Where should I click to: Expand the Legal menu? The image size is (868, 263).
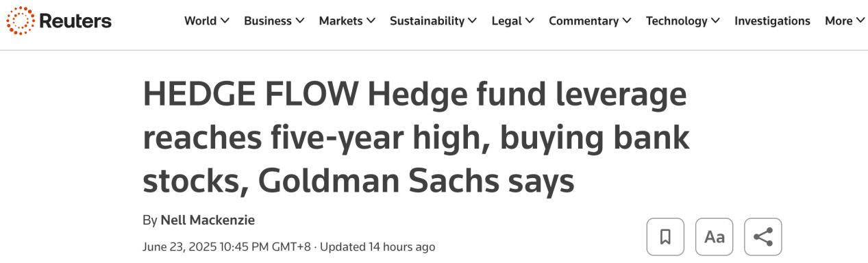(512, 21)
